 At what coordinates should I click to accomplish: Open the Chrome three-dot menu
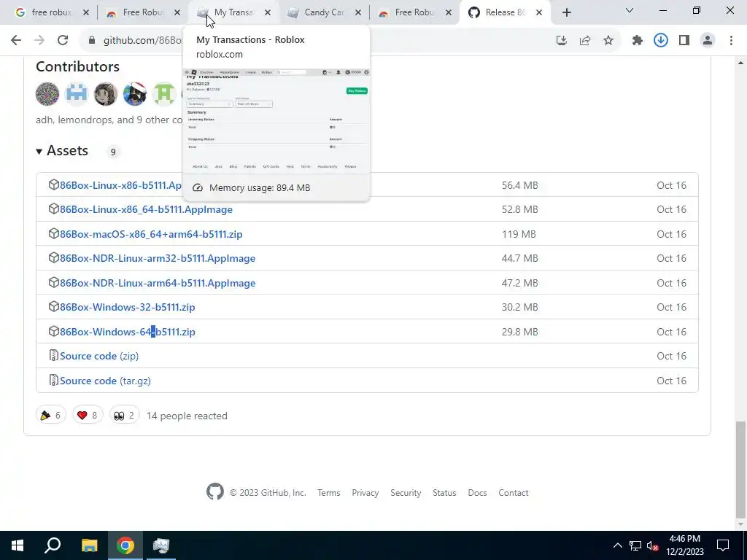(x=731, y=41)
